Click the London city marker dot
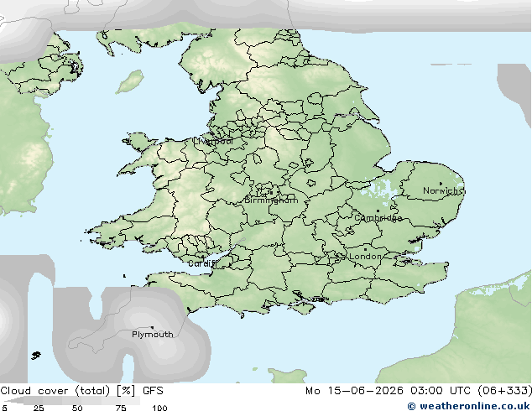Image resolution: width=532 pixels, height=411 pixels. coord(365,249)
